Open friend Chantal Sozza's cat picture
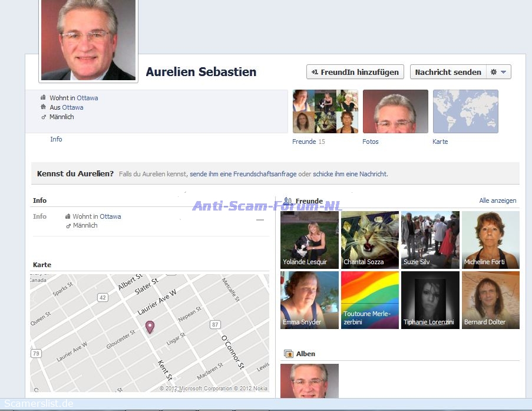The width and height of the screenshot is (532, 411). point(370,240)
